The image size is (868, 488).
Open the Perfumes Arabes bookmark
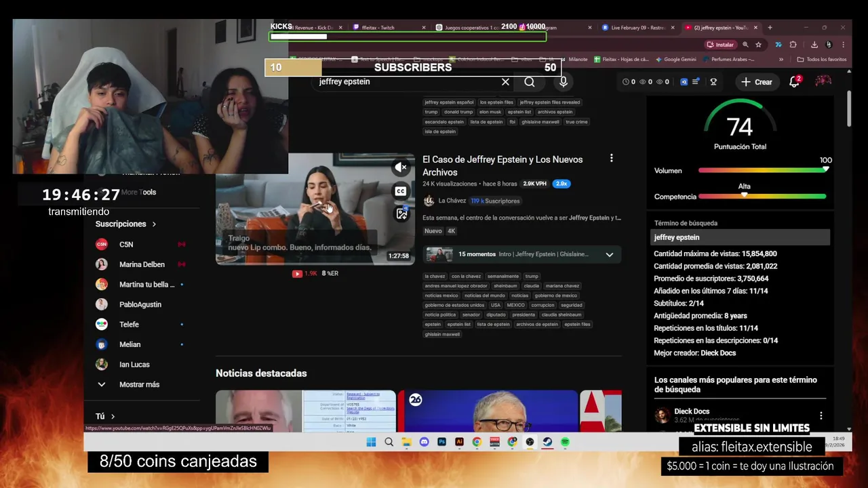tap(728, 60)
